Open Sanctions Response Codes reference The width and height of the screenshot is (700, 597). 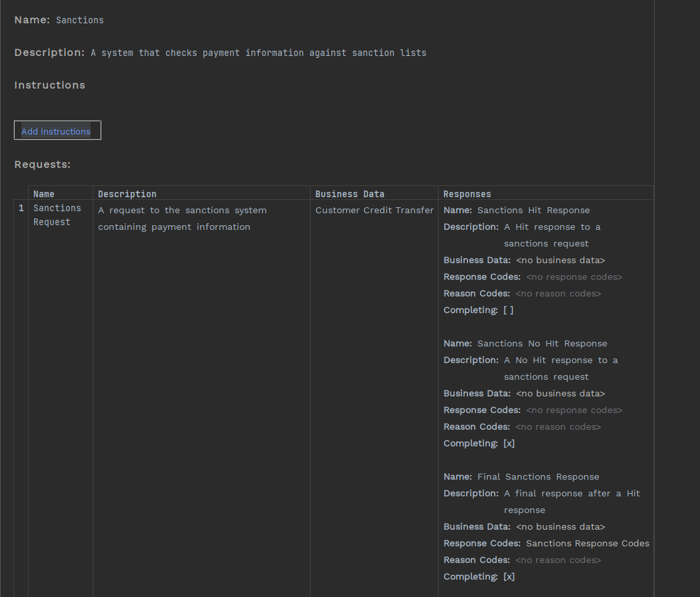(587, 544)
